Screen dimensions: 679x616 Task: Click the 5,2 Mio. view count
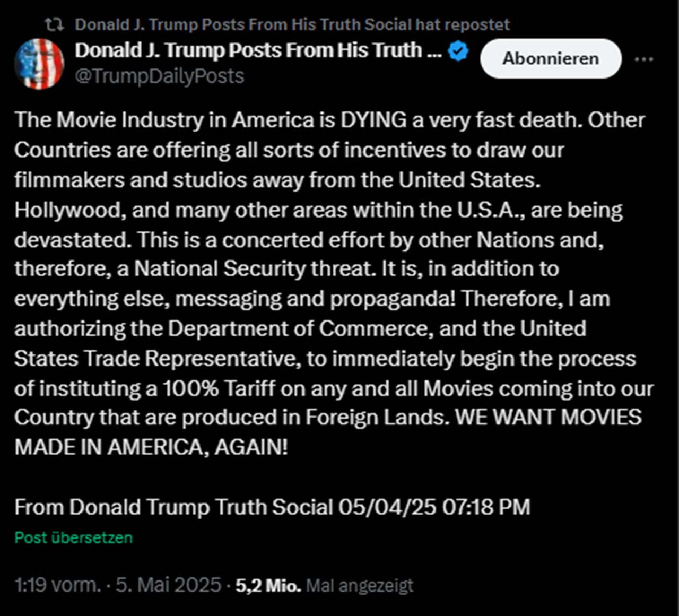(x=268, y=585)
